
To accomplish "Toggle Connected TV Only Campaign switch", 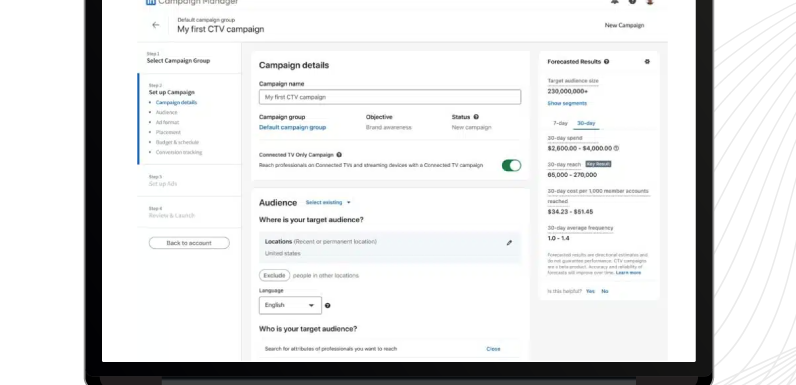I will tap(511, 165).
